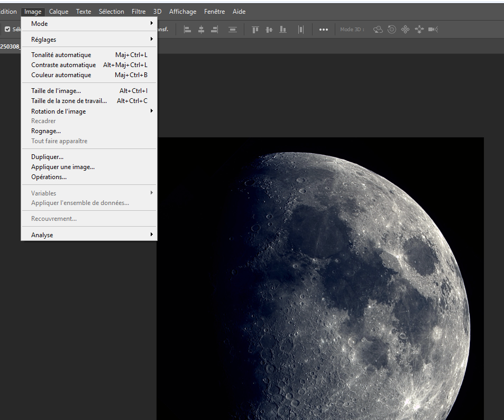Expand the Analyse submenu
This screenshot has width=504, height=420.
tap(89, 235)
